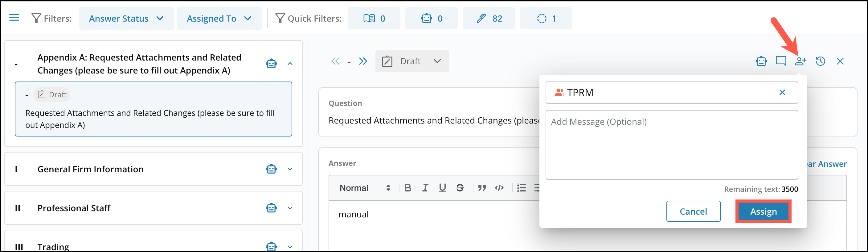Viewport: 868px width, 252px height.
Task: Click the robot icon for Appendix A section
Action: tap(271, 64)
